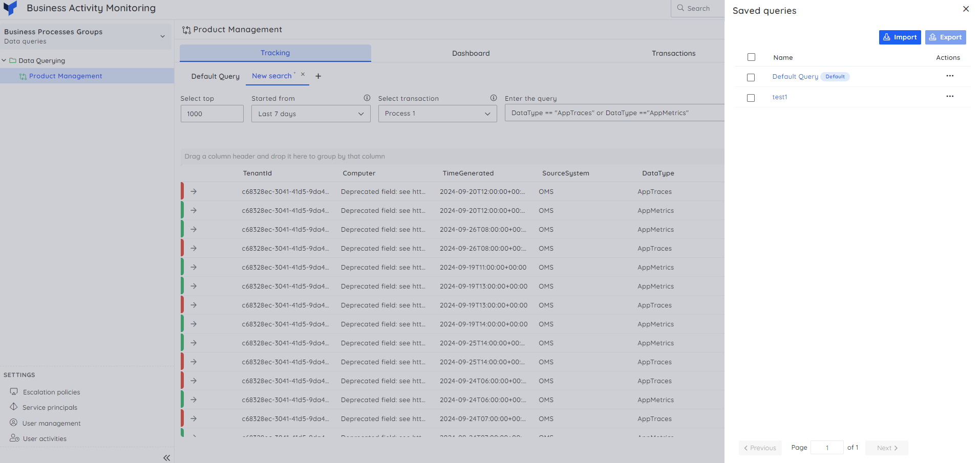Click the Select top input field
Screen dimensions: 980x463
212,114
